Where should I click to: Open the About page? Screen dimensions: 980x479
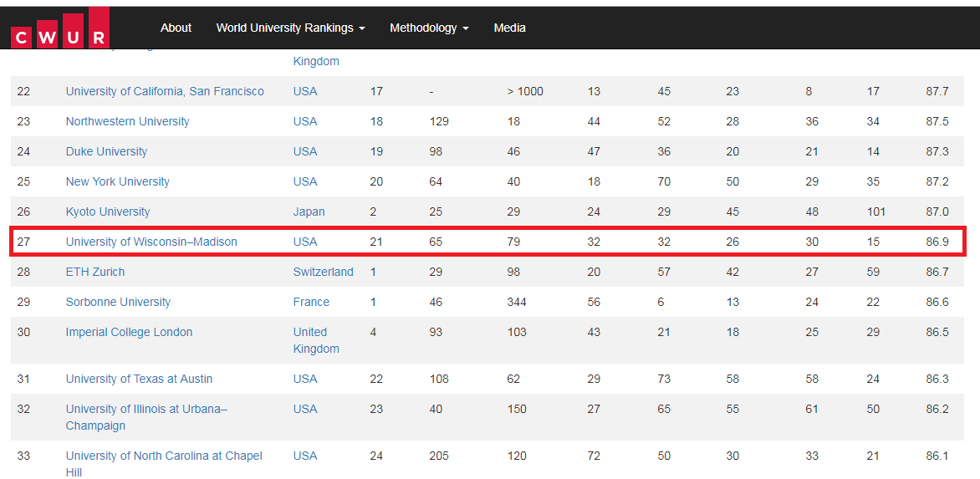[x=176, y=28]
